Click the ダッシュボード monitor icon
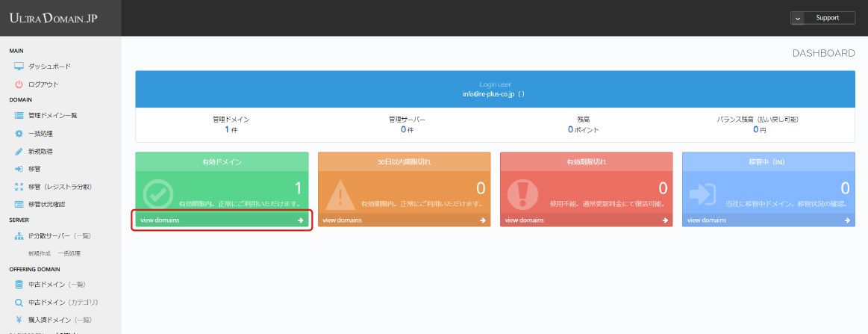868x334 pixels. 19,67
